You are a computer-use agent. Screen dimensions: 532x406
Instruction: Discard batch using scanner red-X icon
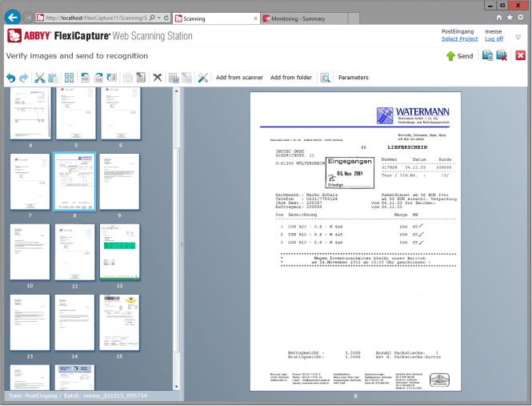[x=502, y=55]
